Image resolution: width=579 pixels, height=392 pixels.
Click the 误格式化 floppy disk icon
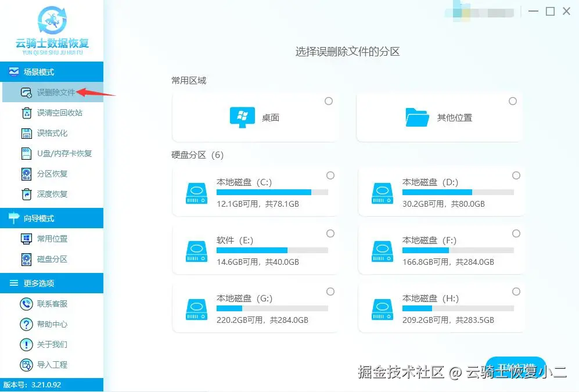pyautogui.click(x=27, y=133)
